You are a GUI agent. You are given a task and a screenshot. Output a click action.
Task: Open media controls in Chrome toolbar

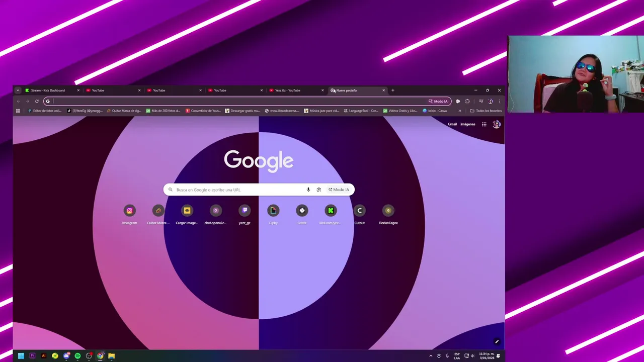[x=481, y=101]
